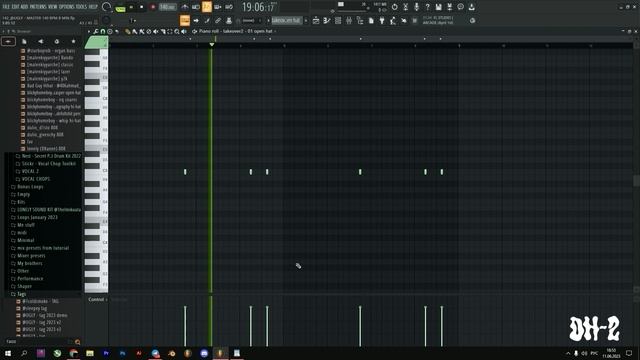The width and height of the screenshot is (640, 360).
Task: Open the playlist view icon
Action: pos(316,20)
